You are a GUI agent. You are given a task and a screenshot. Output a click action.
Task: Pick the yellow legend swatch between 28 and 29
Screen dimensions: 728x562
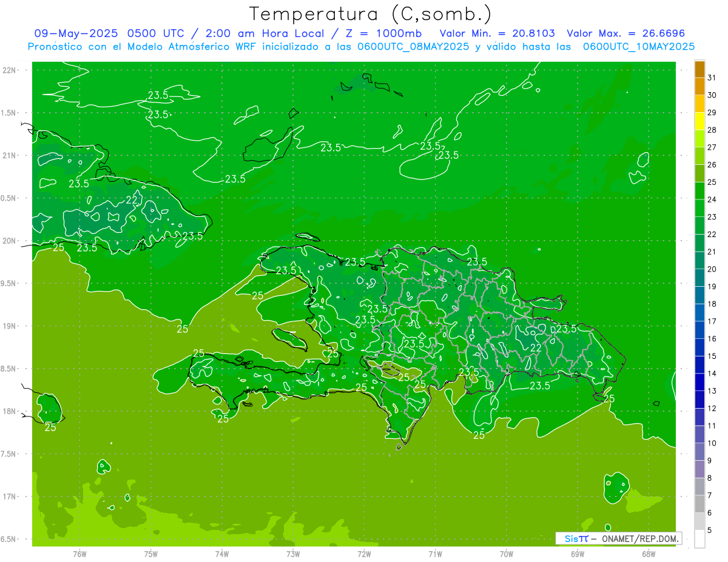pyautogui.click(x=699, y=121)
